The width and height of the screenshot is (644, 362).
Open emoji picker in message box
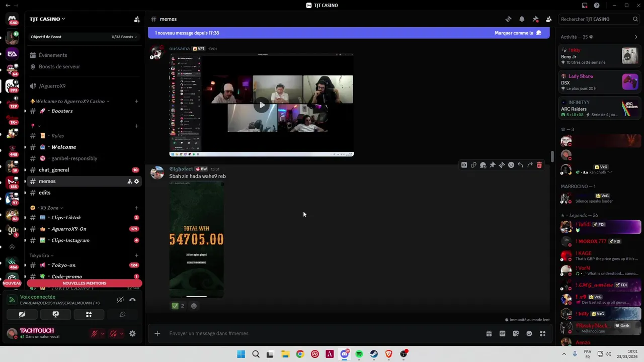coord(529,333)
